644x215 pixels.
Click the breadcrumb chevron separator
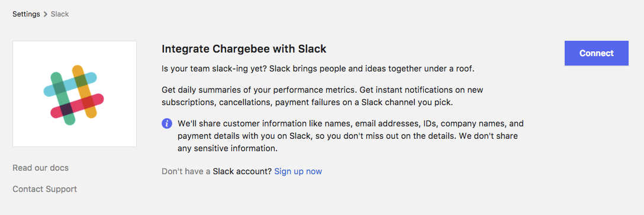pyautogui.click(x=45, y=14)
